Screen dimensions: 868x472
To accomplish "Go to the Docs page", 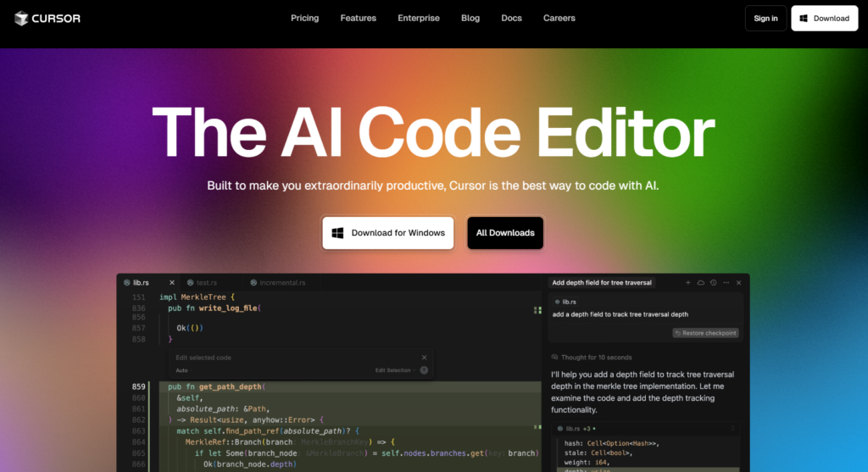I will (511, 19).
